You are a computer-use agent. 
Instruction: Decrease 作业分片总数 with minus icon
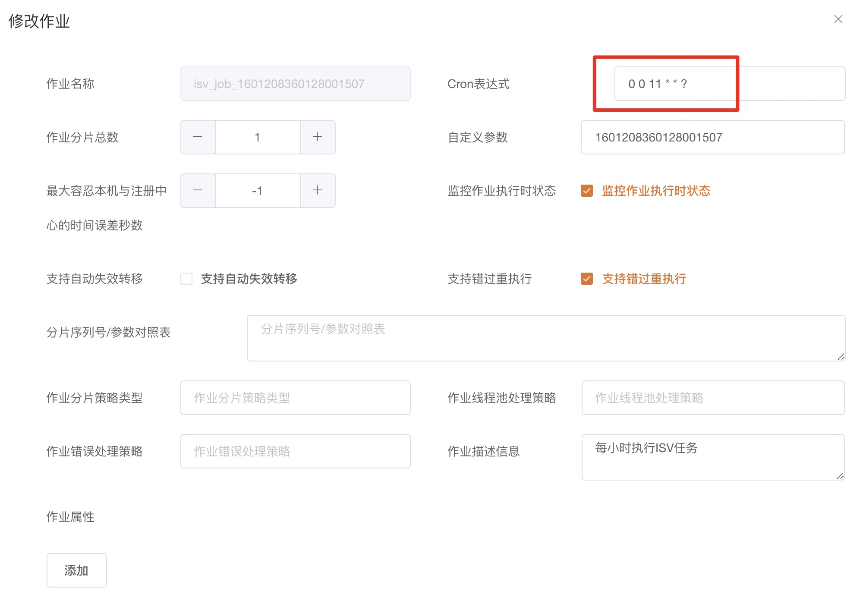[x=198, y=137]
